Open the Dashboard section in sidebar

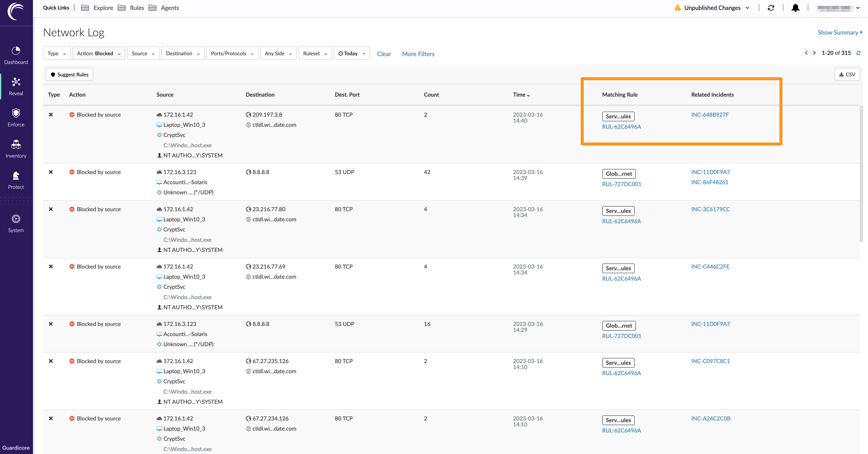coord(16,55)
